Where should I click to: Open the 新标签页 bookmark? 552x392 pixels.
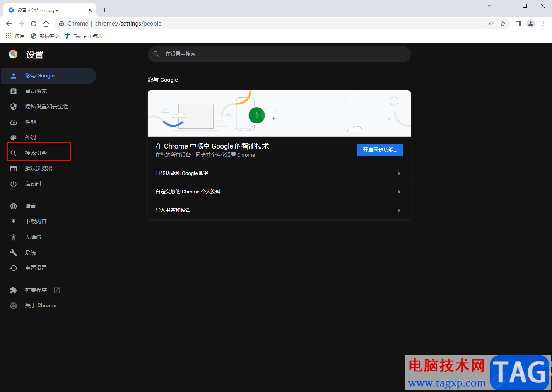[x=44, y=36]
